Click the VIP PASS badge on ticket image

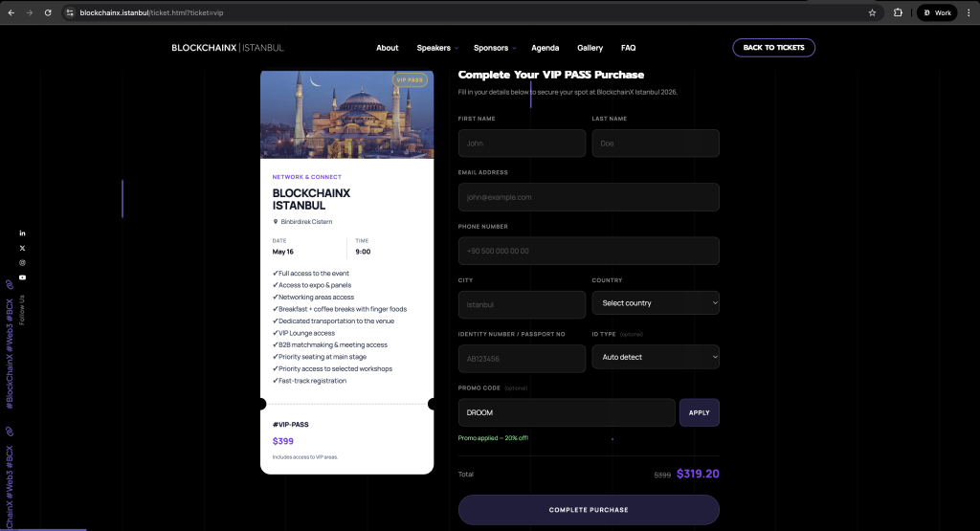[410, 80]
